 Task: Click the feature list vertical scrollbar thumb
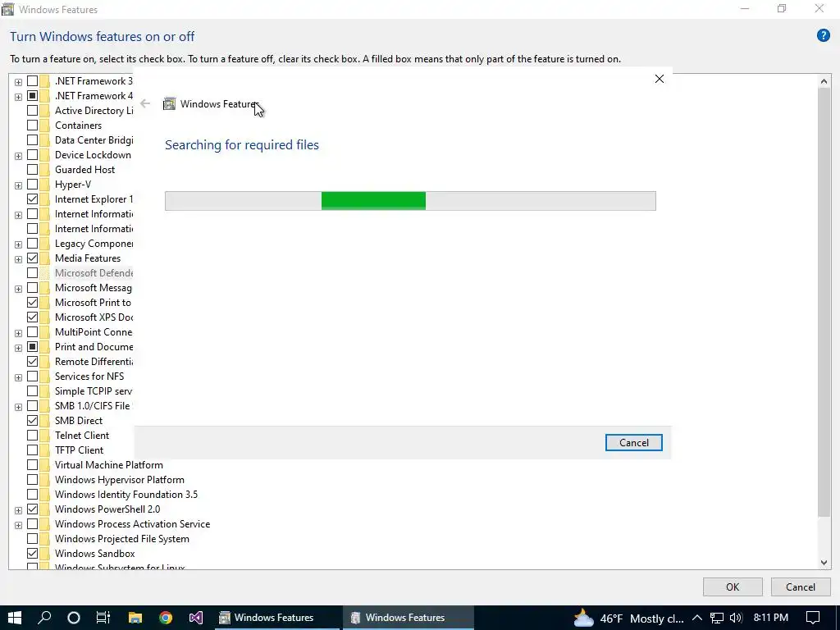pos(824,302)
